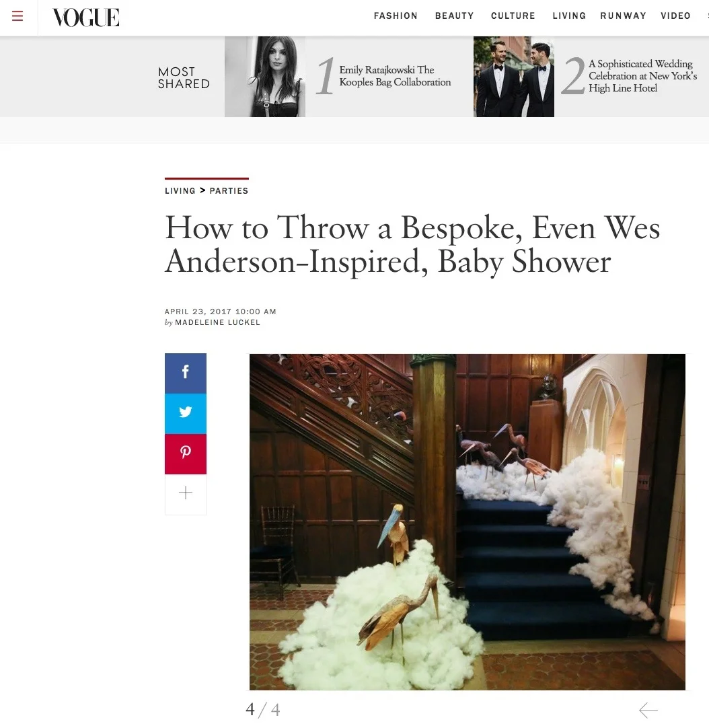Go to previous slideshow image arrow
Image resolution: width=709 pixels, height=728 pixels.
[648, 710]
